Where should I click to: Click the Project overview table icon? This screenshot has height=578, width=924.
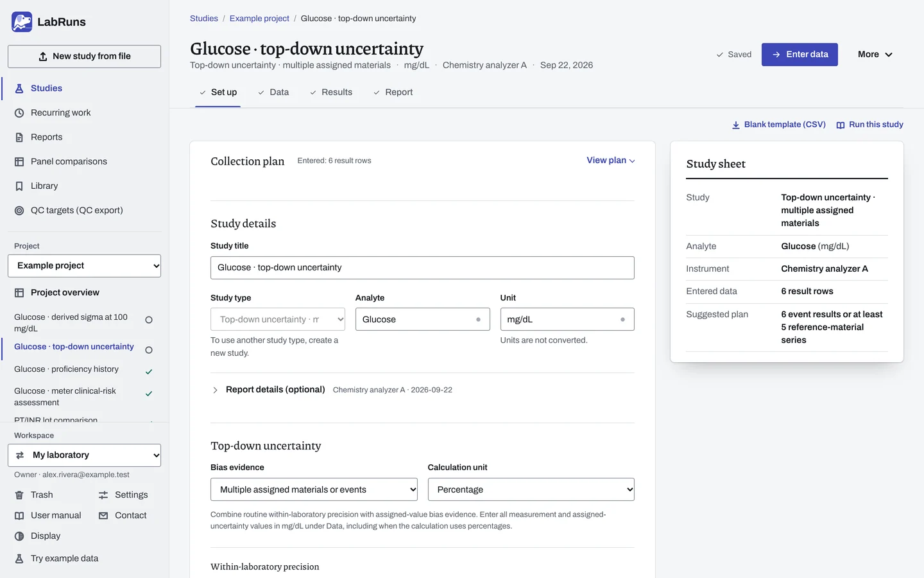[x=19, y=293]
